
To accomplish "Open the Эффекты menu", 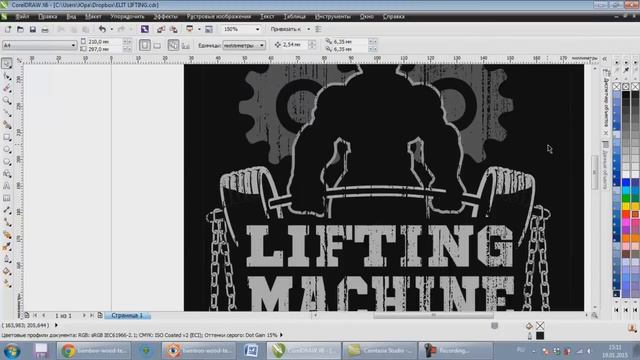I will coord(165,16).
